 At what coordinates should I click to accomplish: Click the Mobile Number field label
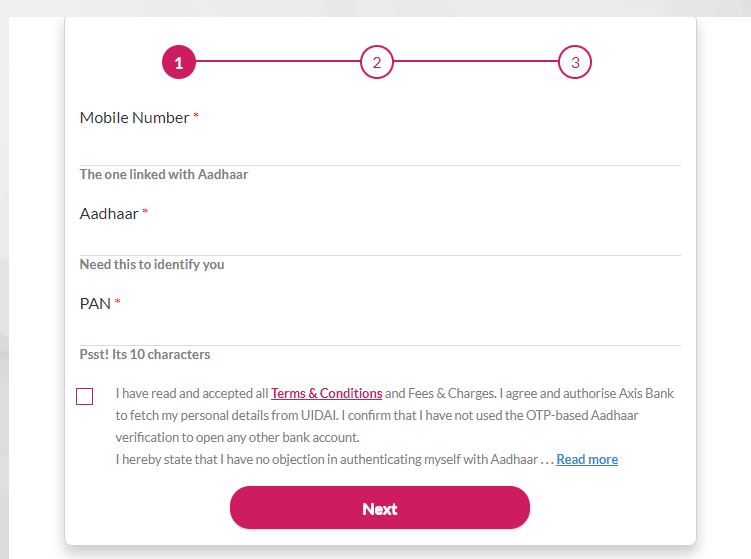click(x=135, y=118)
